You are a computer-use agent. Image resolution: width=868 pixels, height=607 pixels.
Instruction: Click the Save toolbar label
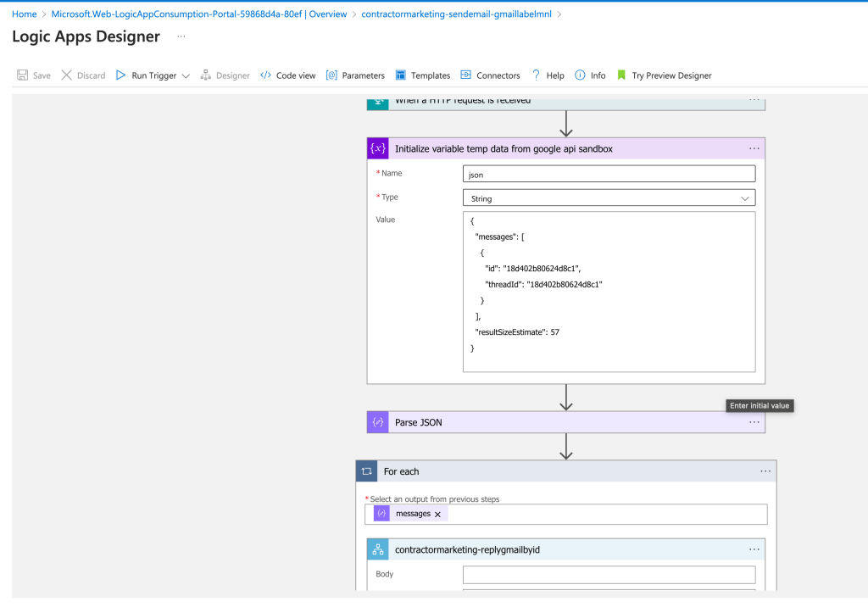(x=42, y=76)
